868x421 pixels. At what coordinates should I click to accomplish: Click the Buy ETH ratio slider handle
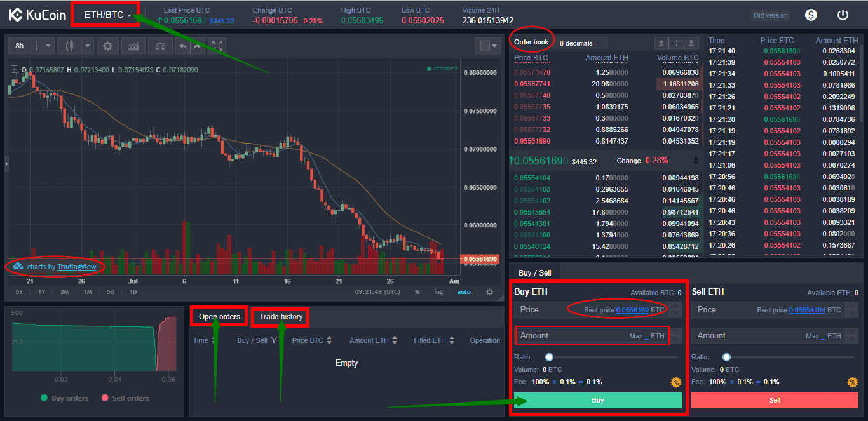click(549, 358)
